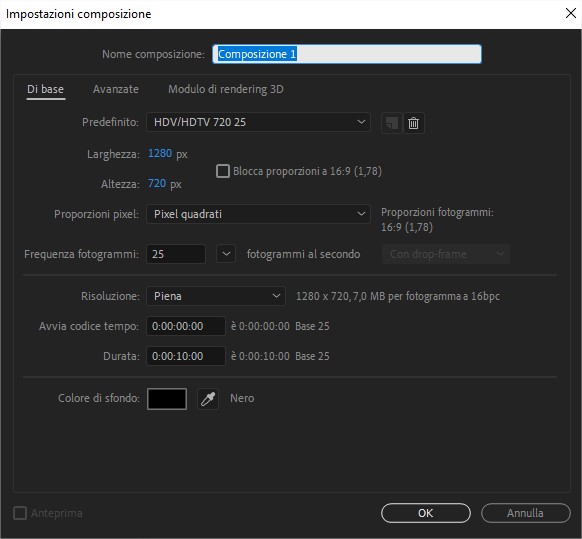Screen dimensions: 582x539
Task: Close the Impostazioni composizione dialog
Action: pos(571,13)
